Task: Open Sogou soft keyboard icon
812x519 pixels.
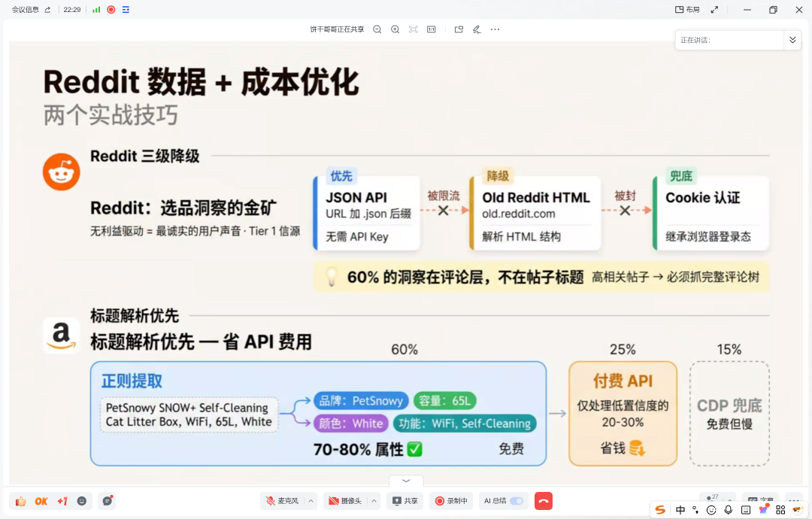Action: click(746, 510)
